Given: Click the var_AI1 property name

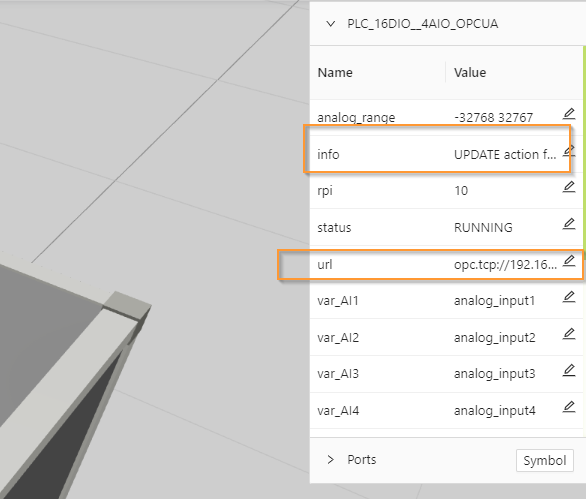Looking at the screenshot, I should [x=338, y=301].
